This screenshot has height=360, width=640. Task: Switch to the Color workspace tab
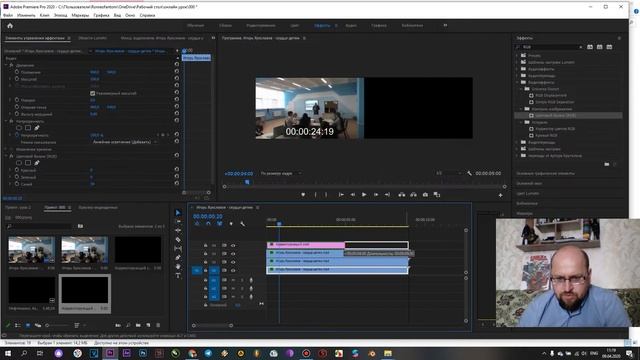[294, 25]
